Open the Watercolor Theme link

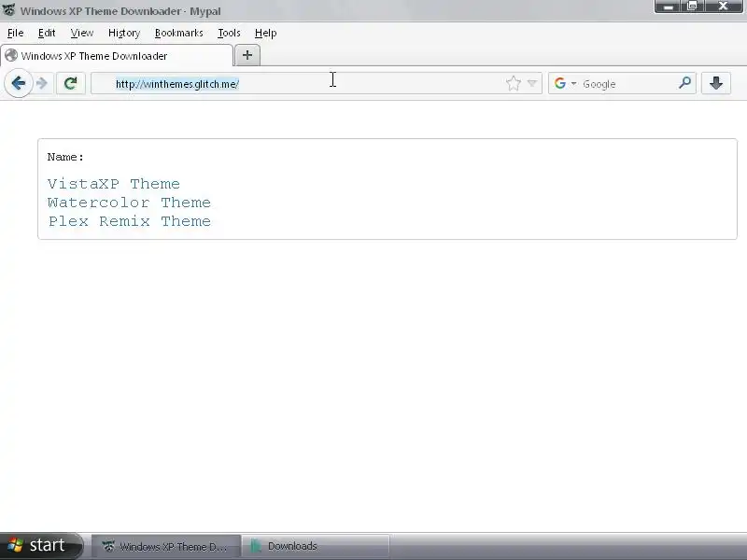(x=129, y=203)
